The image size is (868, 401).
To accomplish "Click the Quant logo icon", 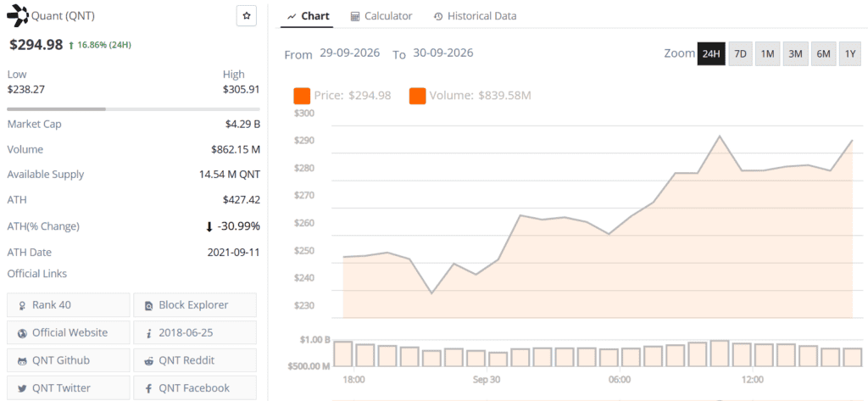I will 19,16.
